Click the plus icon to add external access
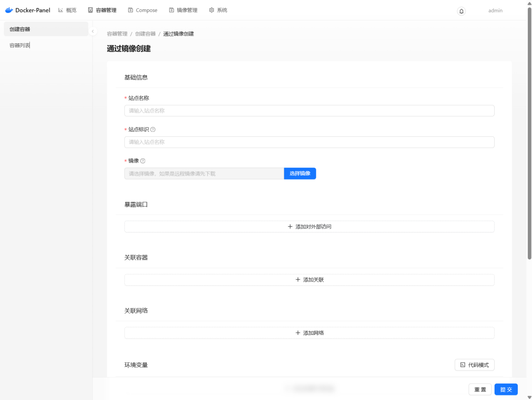 (x=290, y=227)
